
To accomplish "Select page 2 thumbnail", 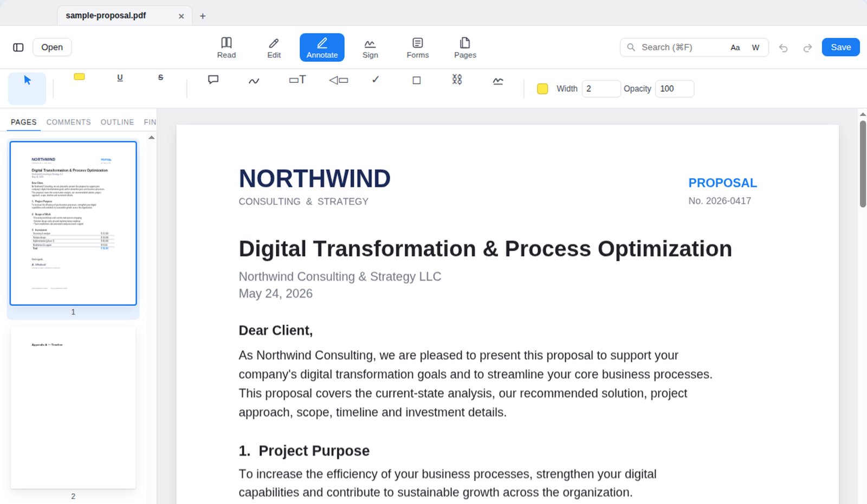I will 73,408.
